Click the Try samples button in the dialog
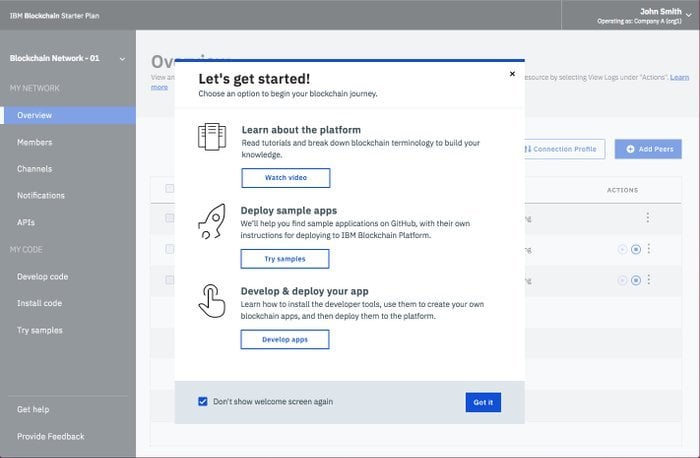Screen dimensions: 700x458 coord(285,259)
